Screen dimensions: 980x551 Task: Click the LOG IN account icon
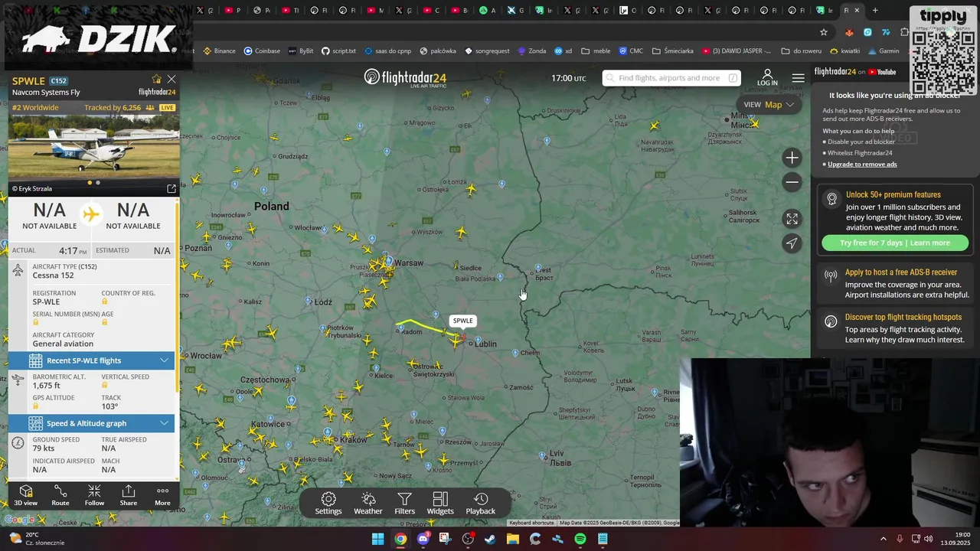point(767,78)
